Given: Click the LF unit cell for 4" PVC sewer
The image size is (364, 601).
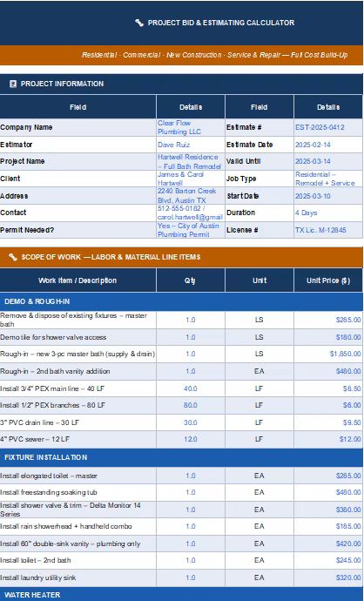Looking at the screenshot, I should click(x=260, y=439).
